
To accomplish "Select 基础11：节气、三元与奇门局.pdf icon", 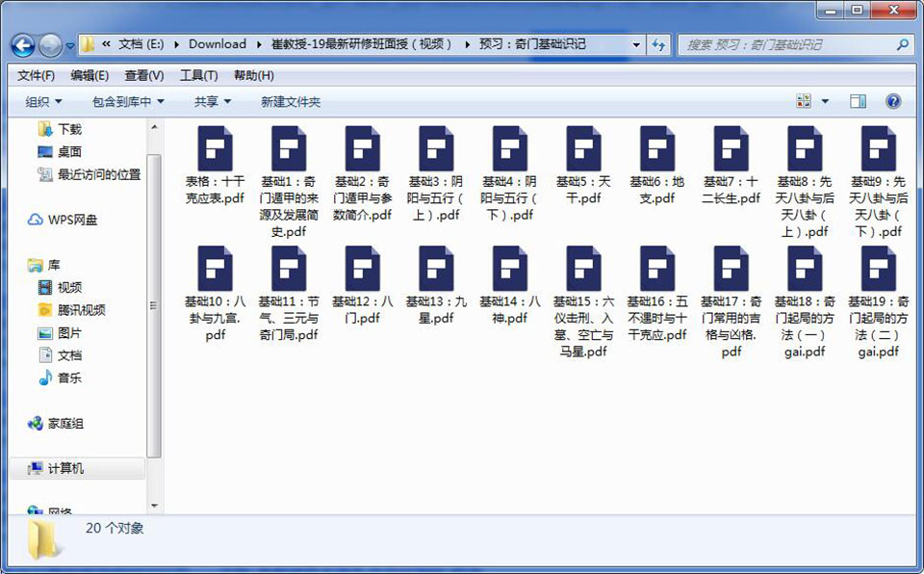I will pos(289,269).
